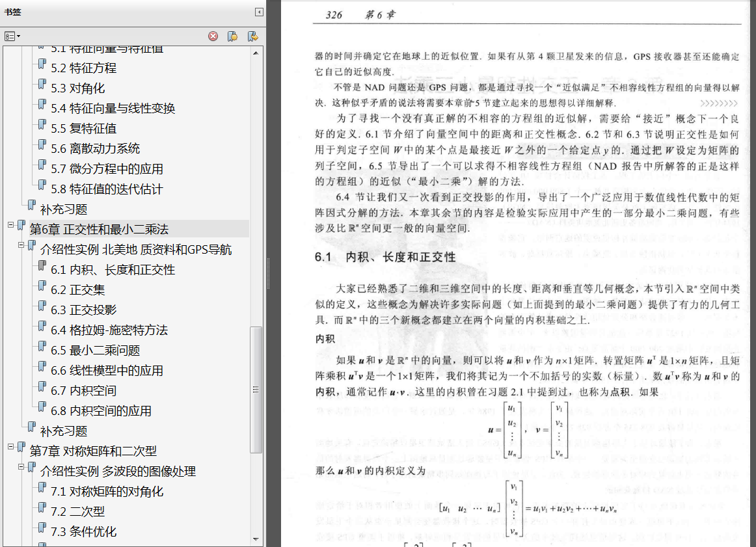
Task: Click bookmark icon beside 5.2 特征方程
Action: tap(42, 64)
